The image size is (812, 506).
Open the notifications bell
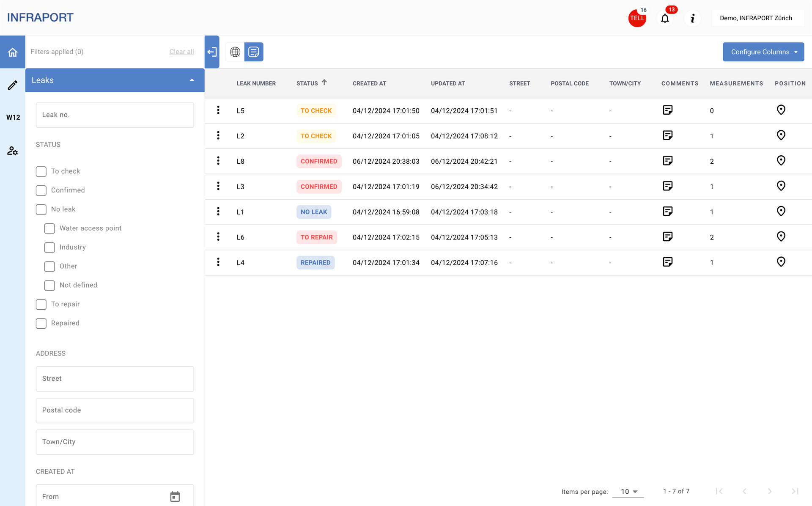[x=665, y=18]
